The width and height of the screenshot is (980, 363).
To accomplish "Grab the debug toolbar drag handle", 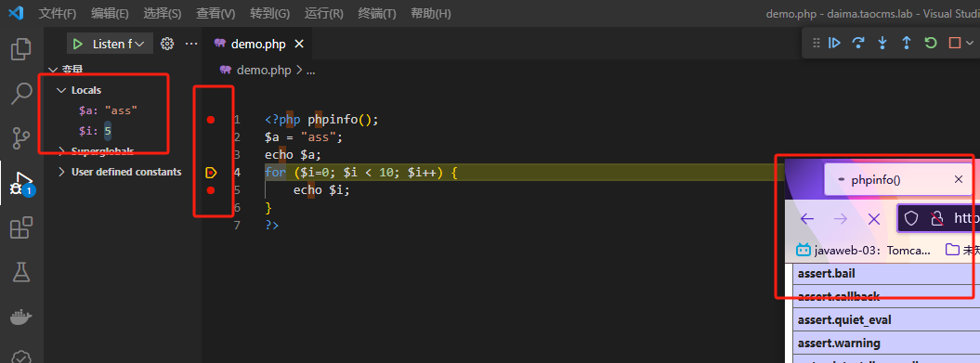I will click(816, 43).
